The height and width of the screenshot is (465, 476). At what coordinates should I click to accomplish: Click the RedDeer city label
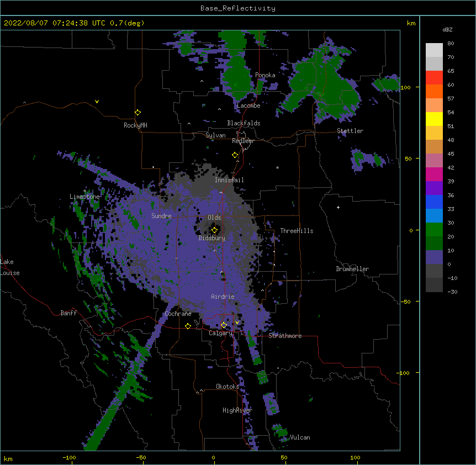(x=243, y=141)
